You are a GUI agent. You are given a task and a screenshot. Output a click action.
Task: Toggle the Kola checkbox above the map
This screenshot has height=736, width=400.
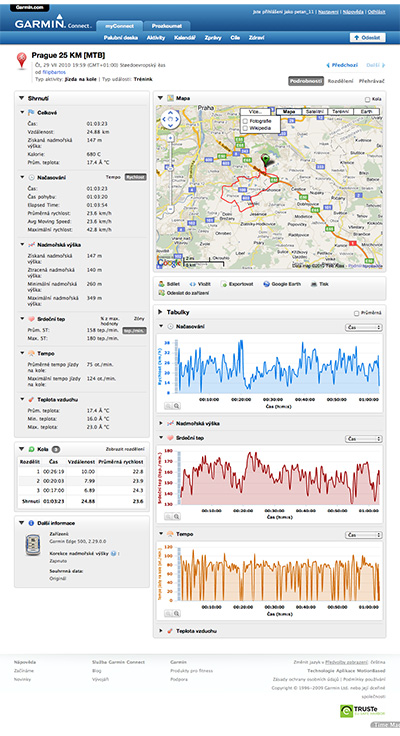tap(367, 100)
